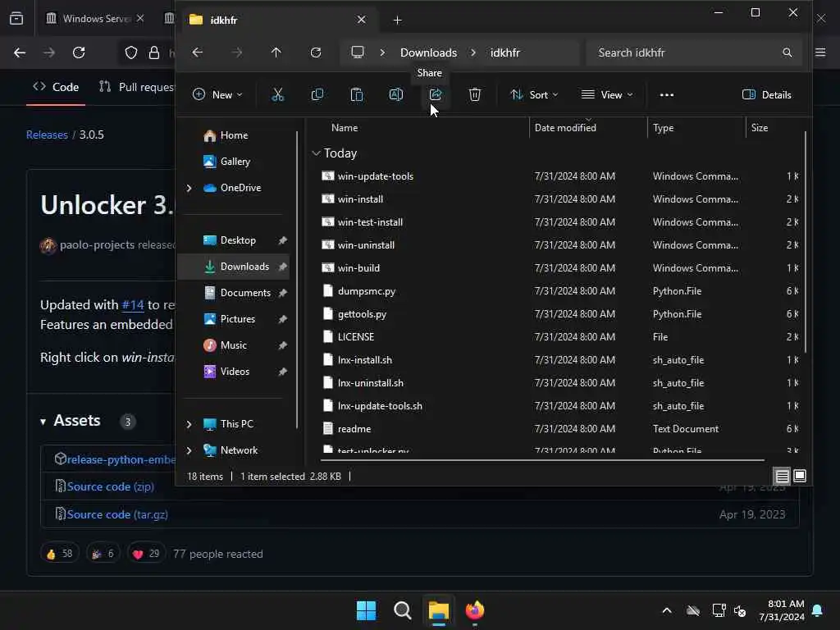
Task: Sort by the Name column header
Action: click(x=345, y=128)
